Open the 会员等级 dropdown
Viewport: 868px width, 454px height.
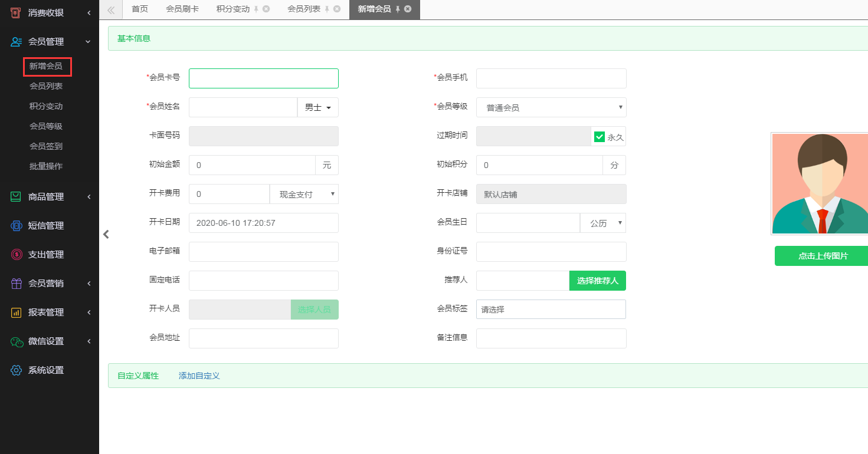click(551, 107)
